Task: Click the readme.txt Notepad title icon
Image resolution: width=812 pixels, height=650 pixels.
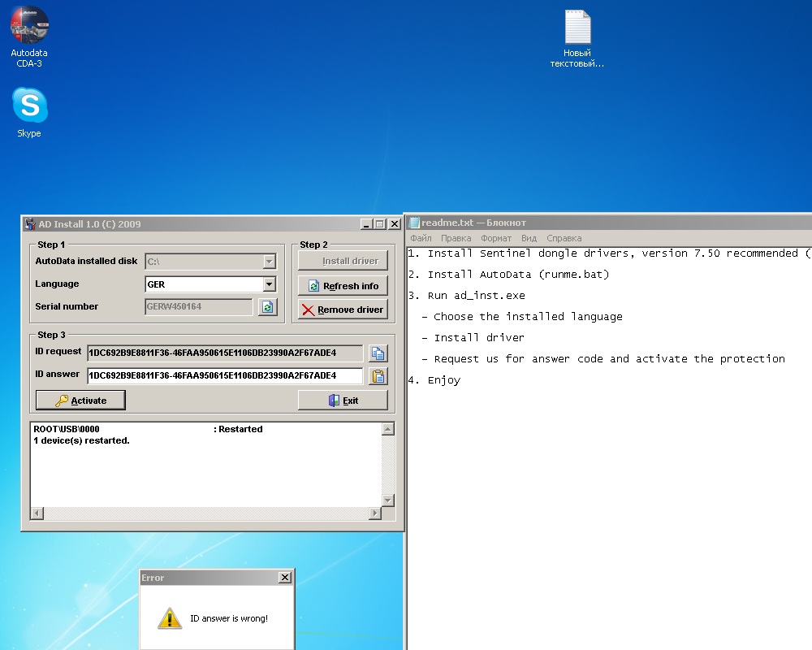Action: click(x=414, y=223)
